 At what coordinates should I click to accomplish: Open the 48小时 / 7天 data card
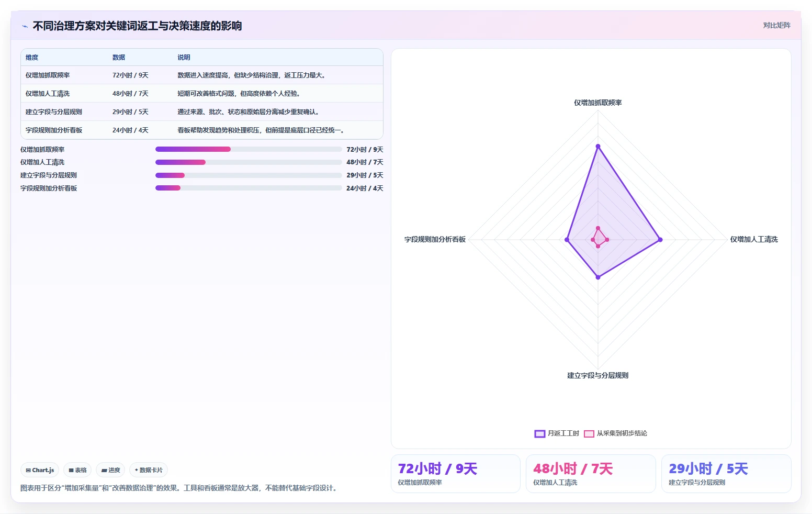point(591,474)
